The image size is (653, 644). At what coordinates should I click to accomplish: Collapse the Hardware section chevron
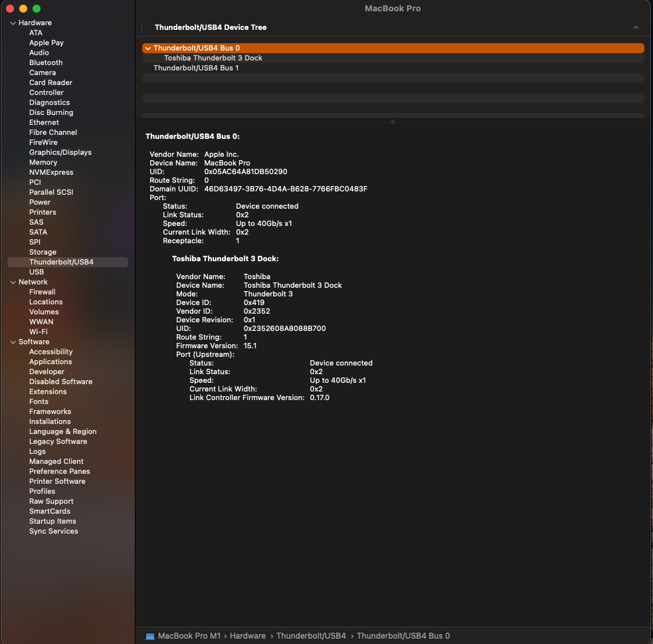coord(13,23)
